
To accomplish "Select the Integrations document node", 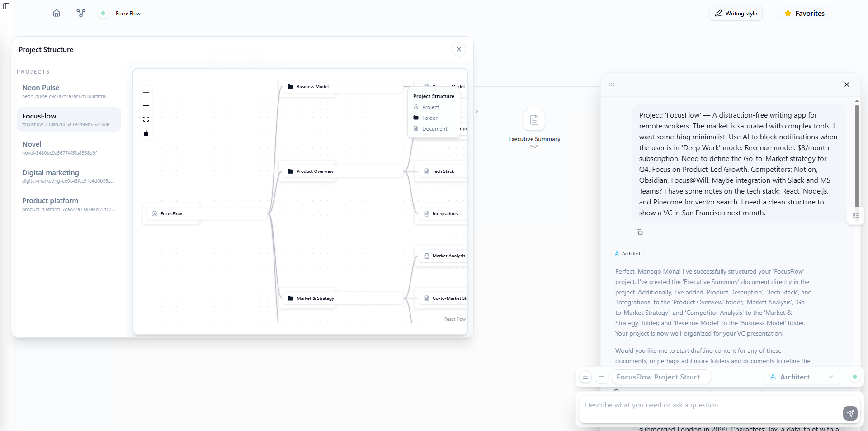I will 443,214.
